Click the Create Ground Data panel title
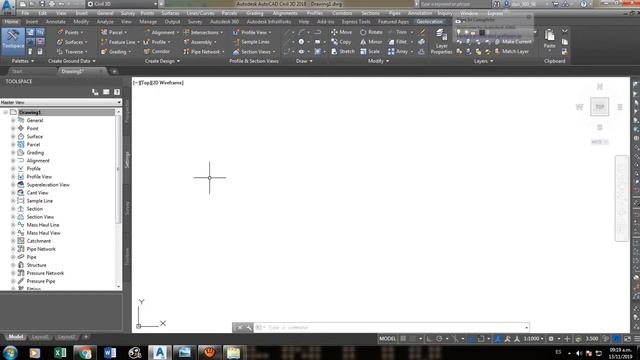 coord(71,61)
